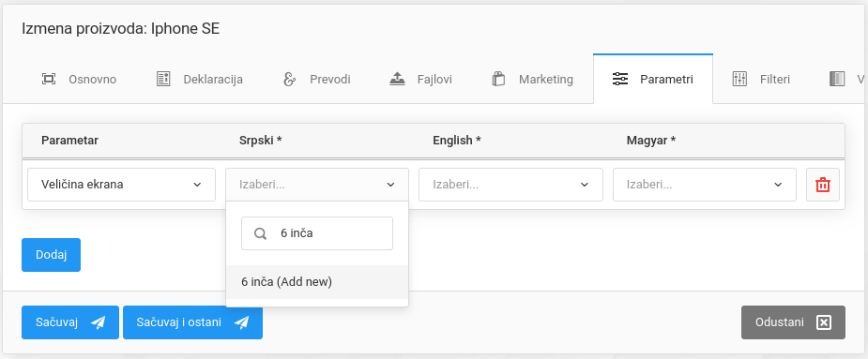Viewport: 868px width, 359px height.
Task: Click the 'Srpski *' column header
Action: (x=261, y=141)
